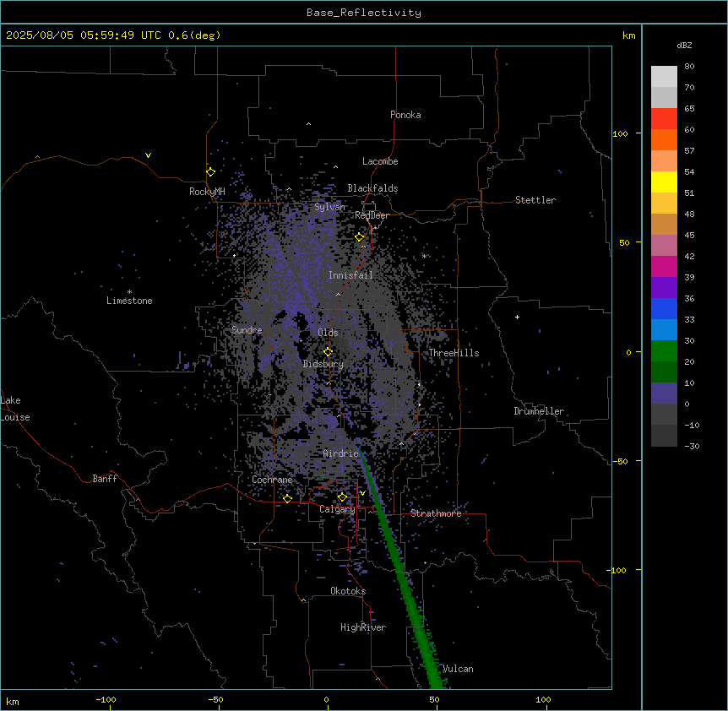Click the Lake Louise label
Screen dimensions: 728x711
(x=15, y=409)
